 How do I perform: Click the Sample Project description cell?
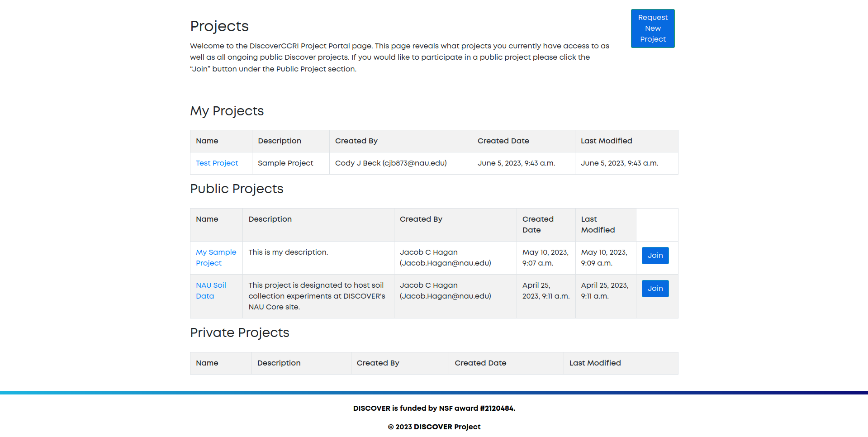291,163
